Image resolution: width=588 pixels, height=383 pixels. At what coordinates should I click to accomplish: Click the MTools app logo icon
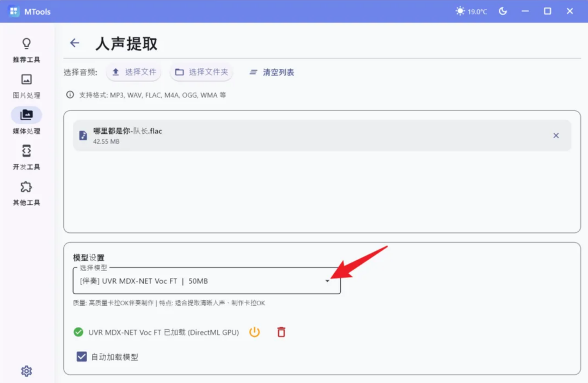tap(14, 11)
